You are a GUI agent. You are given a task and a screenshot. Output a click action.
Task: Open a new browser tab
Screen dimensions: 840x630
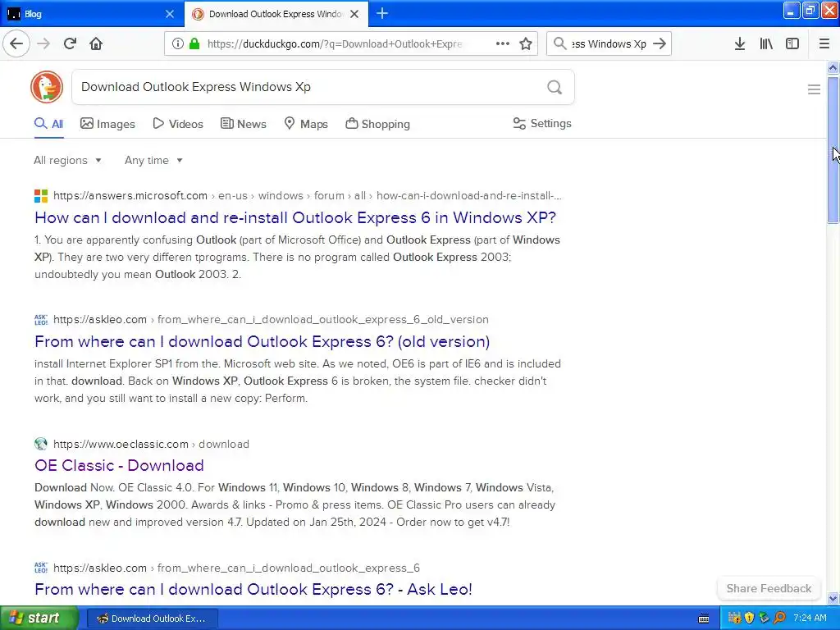(x=382, y=13)
